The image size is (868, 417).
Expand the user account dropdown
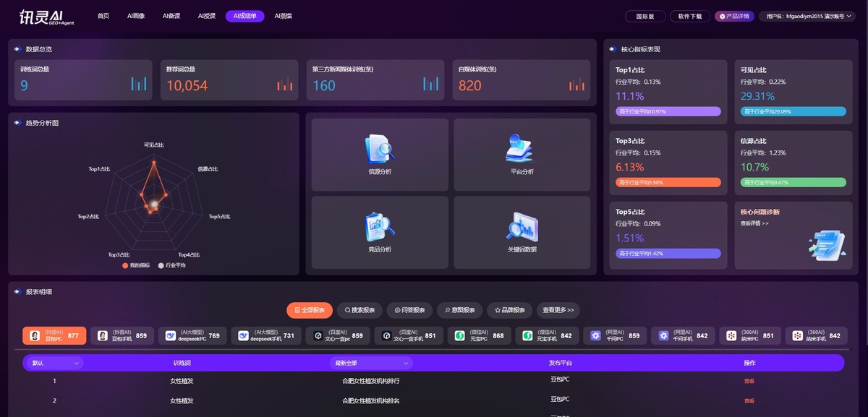(810, 16)
